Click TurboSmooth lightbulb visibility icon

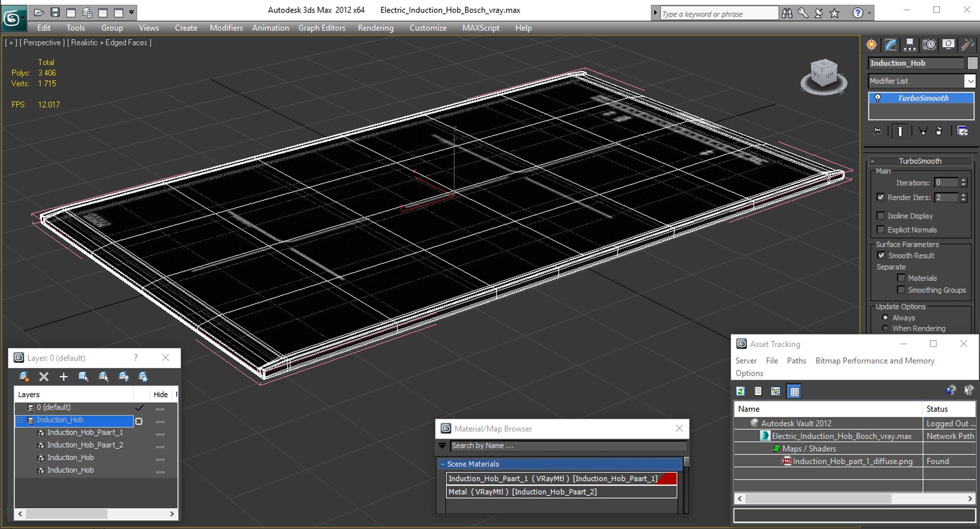877,98
